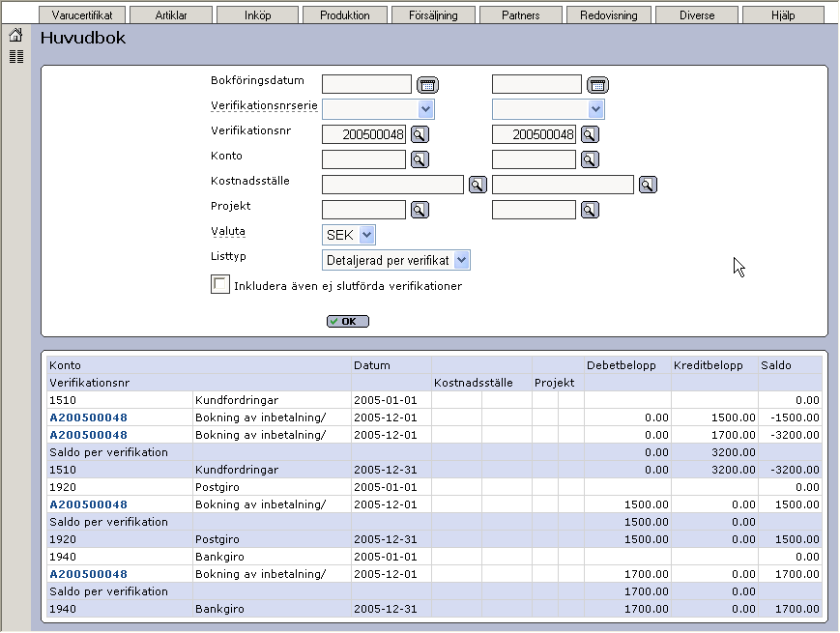Focus second Projekt input field
The image size is (840, 633).
(x=535, y=210)
